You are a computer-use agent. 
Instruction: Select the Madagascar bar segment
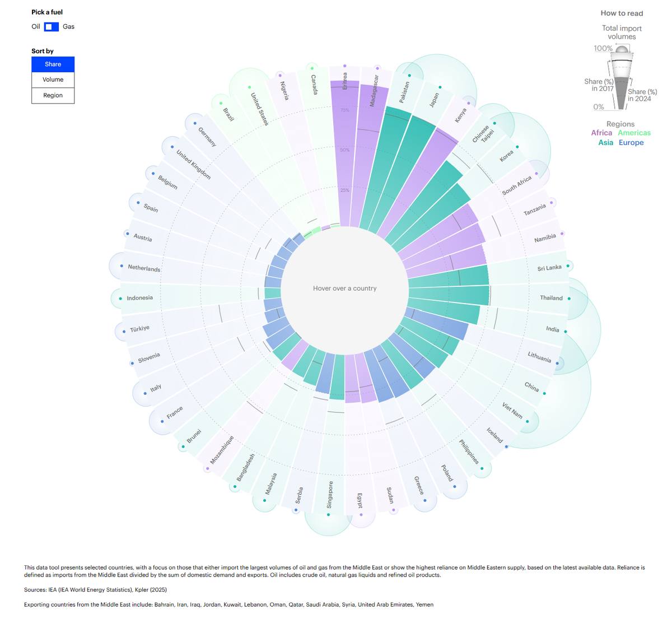370,156
